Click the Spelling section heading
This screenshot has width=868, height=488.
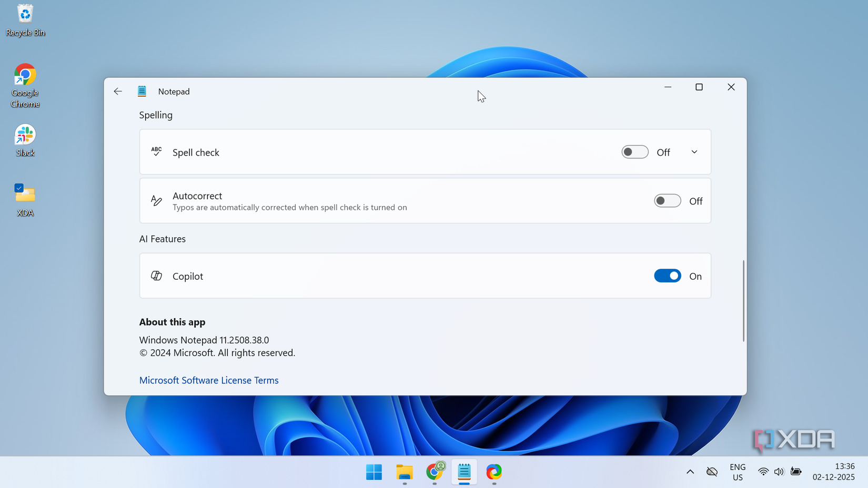(156, 115)
